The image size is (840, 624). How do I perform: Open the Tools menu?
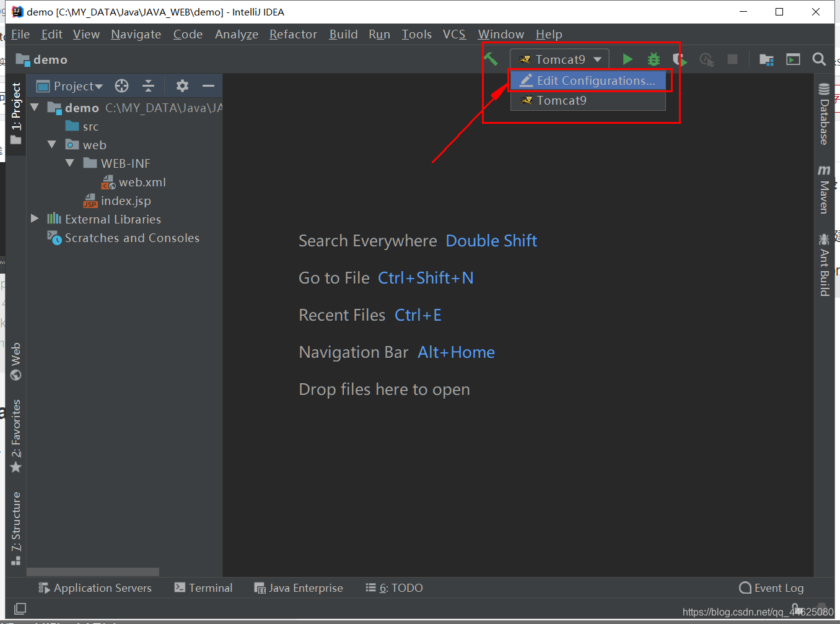coord(417,35)
